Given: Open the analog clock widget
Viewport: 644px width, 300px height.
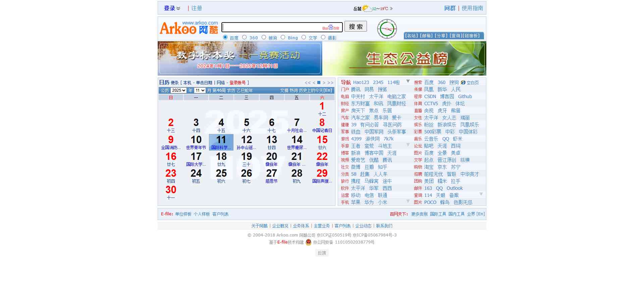Looking at the screenshot, I should click(387, 29).
